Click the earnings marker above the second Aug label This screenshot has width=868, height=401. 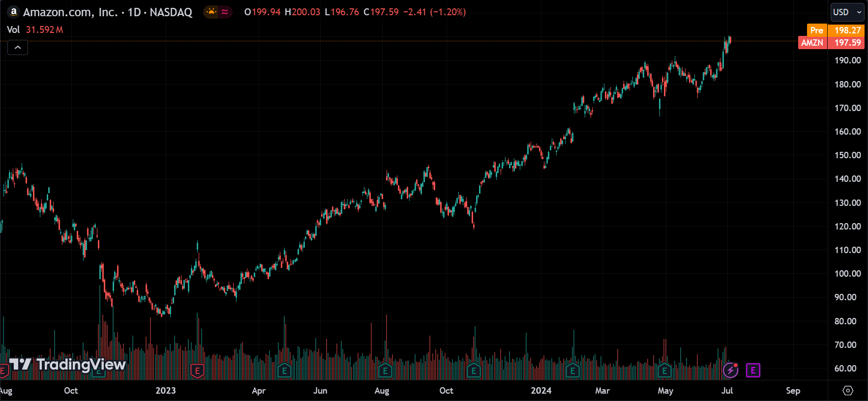[x=385, y=371]
